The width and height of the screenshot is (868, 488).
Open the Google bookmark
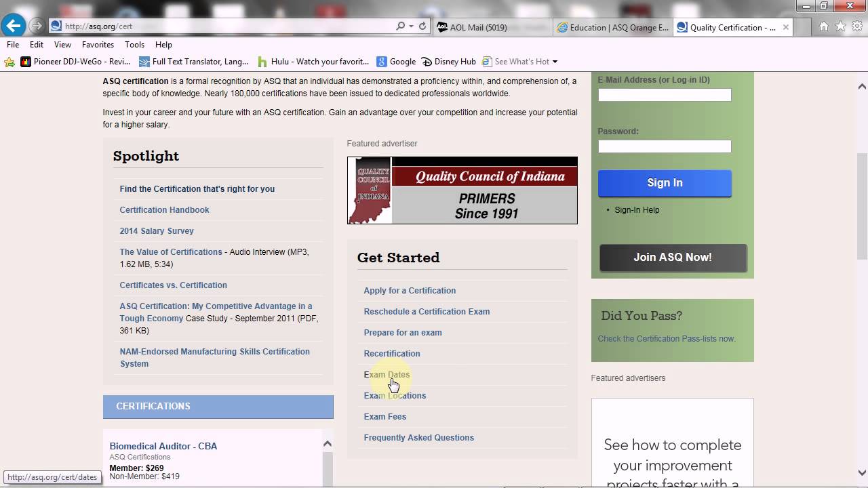[x=397, y=62]
